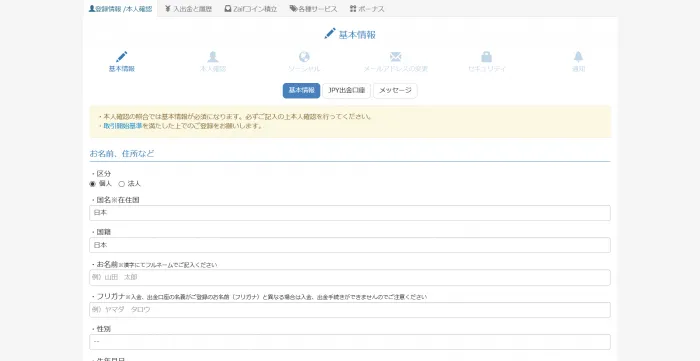This screenshot has width=700, height=361.
Task: Click the pencil icon above 基本情報 section label
Action: point(121,57)
